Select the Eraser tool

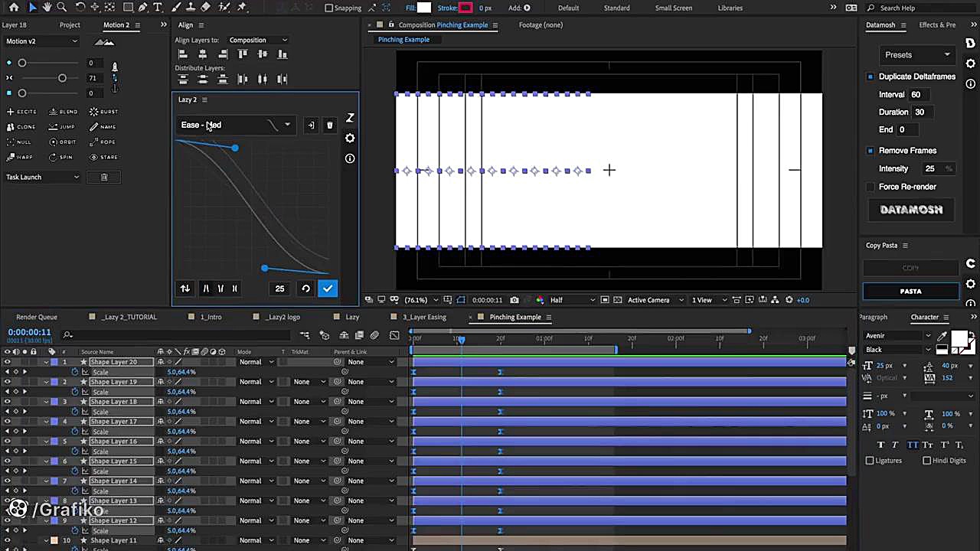click(205, 8)
